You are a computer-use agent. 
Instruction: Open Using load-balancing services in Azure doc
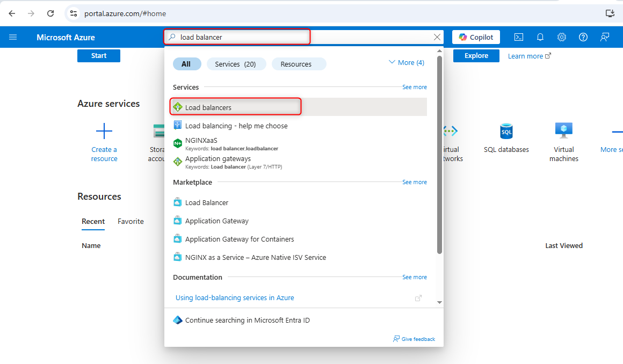(x=235, y=297)
